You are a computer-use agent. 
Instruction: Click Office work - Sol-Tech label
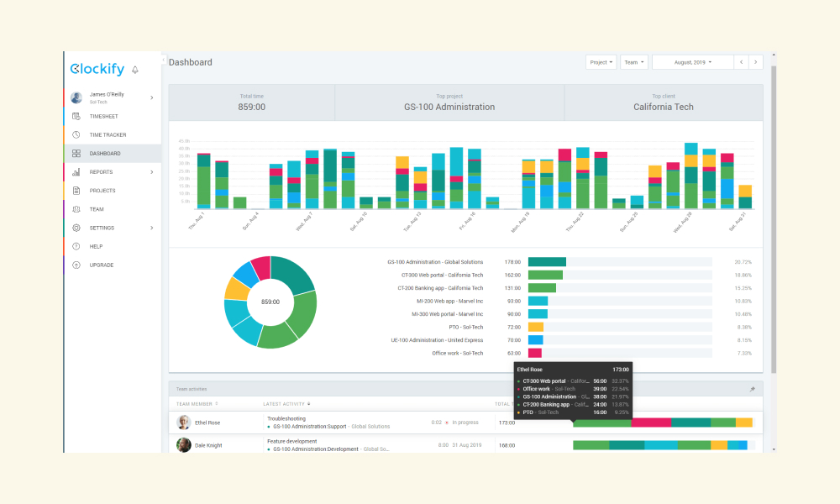tap(458, 353)
